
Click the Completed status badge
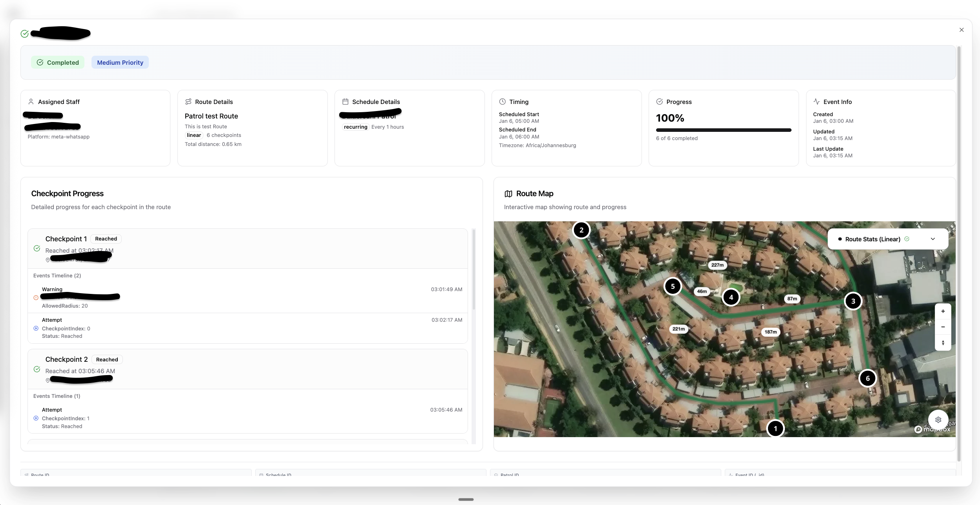tap(58, 62)
